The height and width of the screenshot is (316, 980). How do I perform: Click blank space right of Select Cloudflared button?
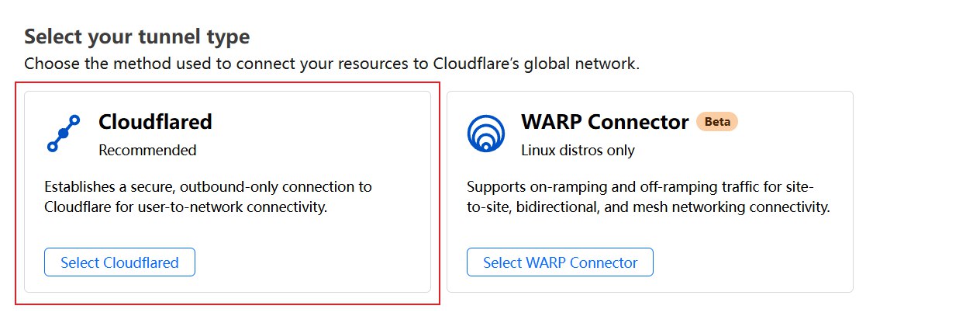tap(310, 262)
